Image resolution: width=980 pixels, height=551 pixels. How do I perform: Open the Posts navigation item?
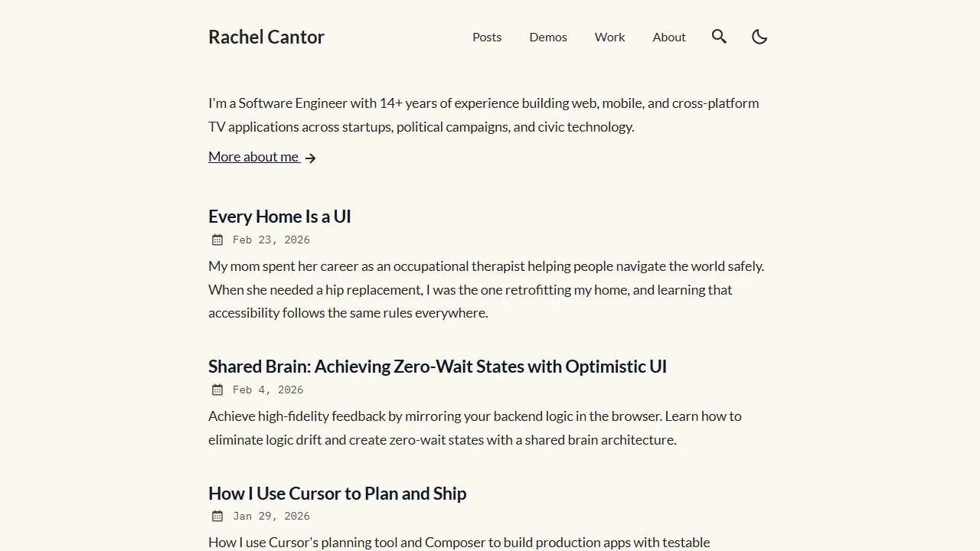tap(487, 37)
